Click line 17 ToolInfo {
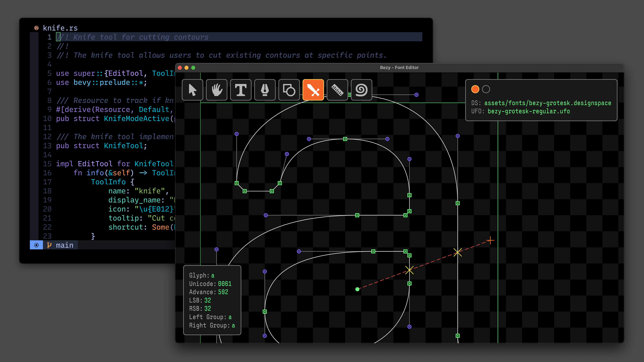 pos(113,182)
